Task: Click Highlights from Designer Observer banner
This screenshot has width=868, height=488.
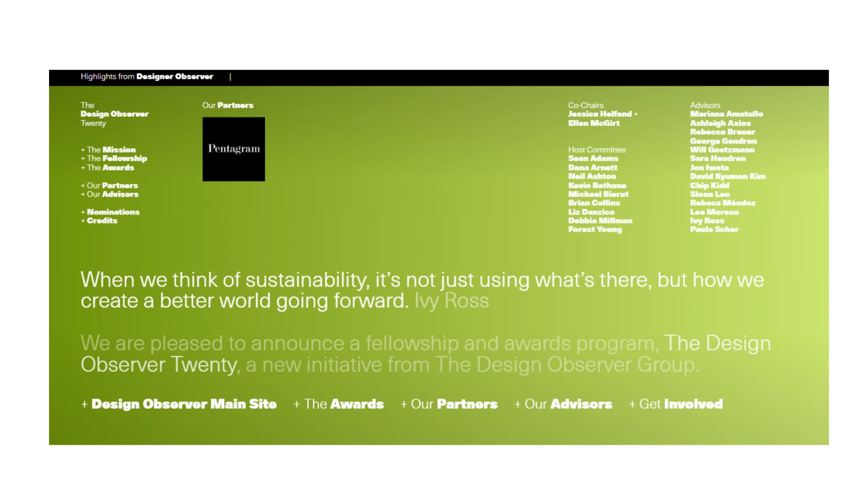Action: click(x=147, y=76)
